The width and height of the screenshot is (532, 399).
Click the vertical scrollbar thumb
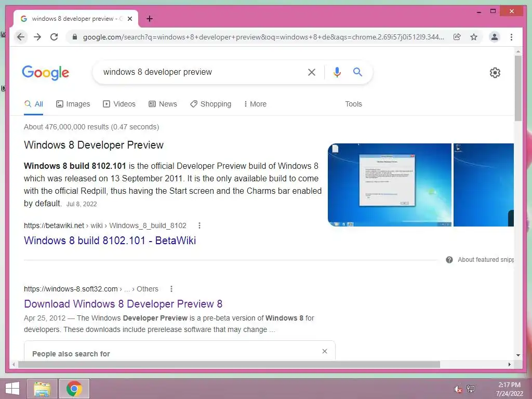point(518,88)
